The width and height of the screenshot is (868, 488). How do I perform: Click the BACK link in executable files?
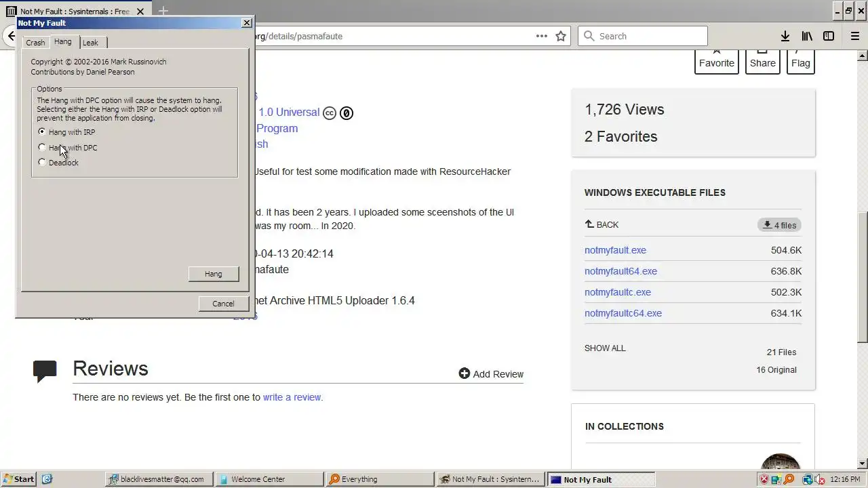coord(602,224)
